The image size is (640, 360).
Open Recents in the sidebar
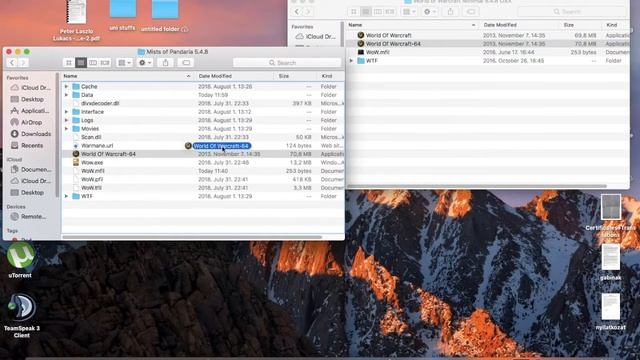[27, 145]
